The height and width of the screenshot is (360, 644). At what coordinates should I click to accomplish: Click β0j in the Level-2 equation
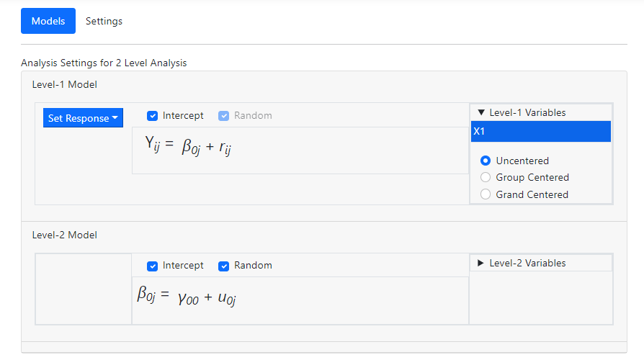tap(146, 295)
